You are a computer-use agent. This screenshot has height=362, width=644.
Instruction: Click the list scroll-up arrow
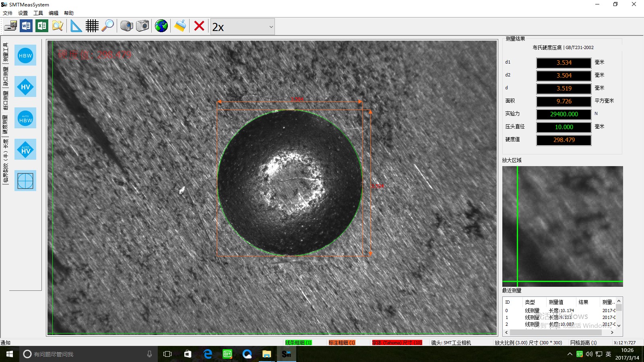pos(619,301)
